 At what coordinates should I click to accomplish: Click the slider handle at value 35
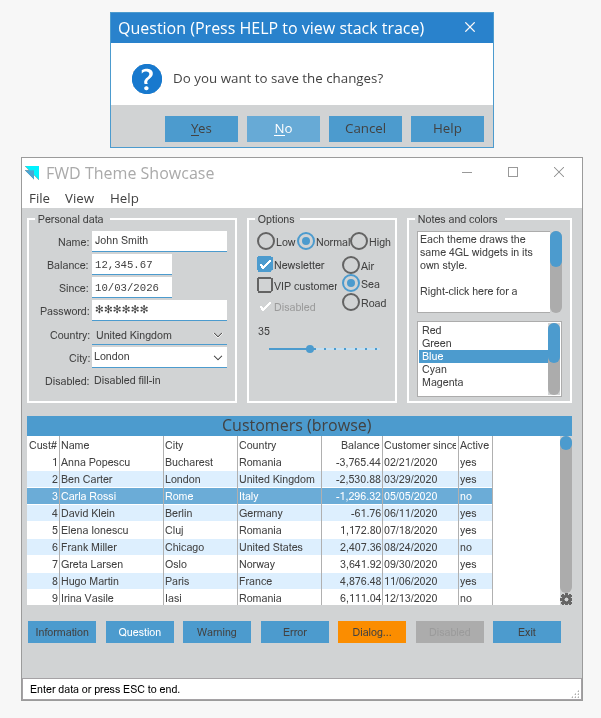310,349
